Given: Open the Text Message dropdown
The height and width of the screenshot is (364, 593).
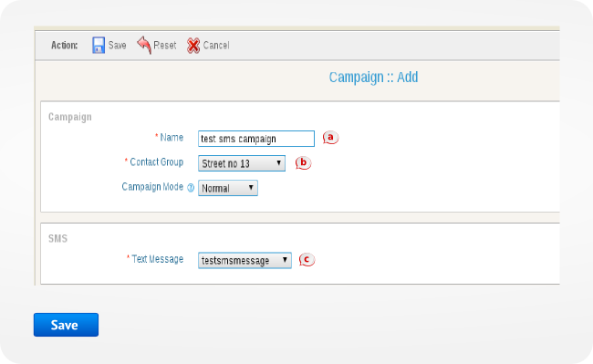Looking at the screenshot, I should point(244,260).
